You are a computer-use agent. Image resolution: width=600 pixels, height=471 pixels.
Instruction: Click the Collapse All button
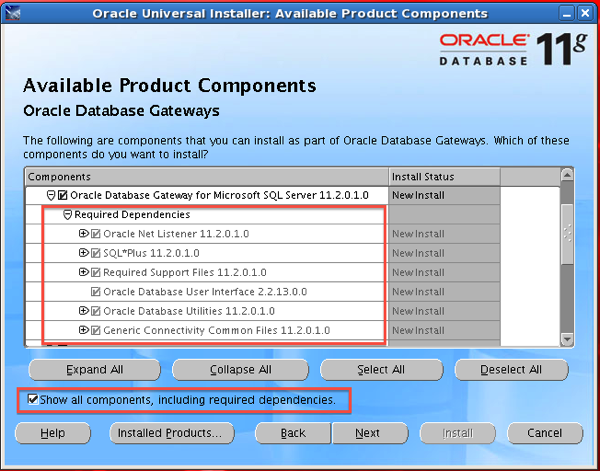tap(240, 370)
